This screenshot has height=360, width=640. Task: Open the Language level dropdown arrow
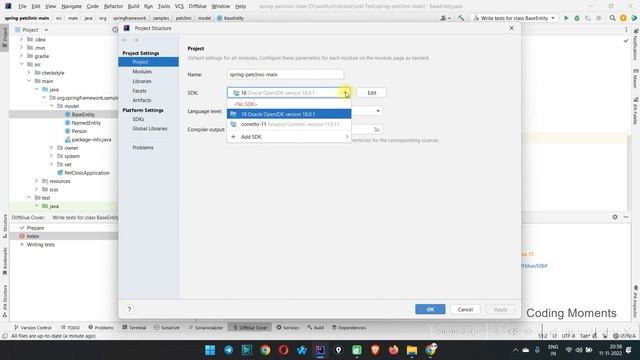(x=378, y=111)
